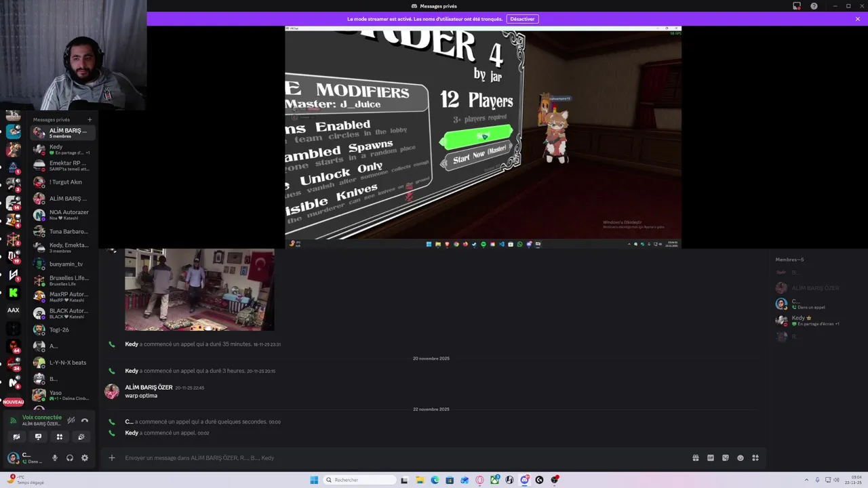Select the AAX server icon
The width and height of the screenshot is (868, 488).
(x=14, y=310)
